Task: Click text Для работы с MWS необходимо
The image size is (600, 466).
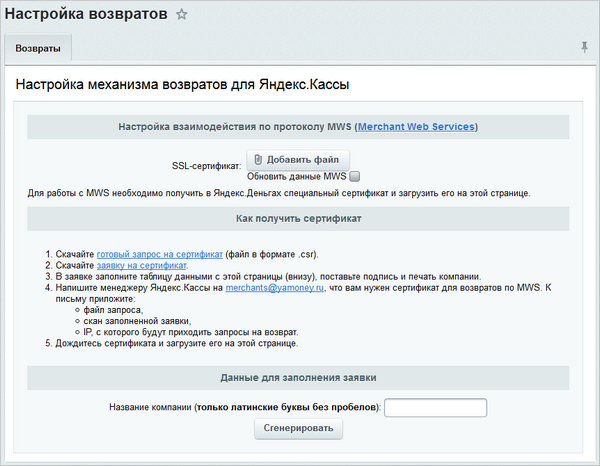Action: [279, 193]
